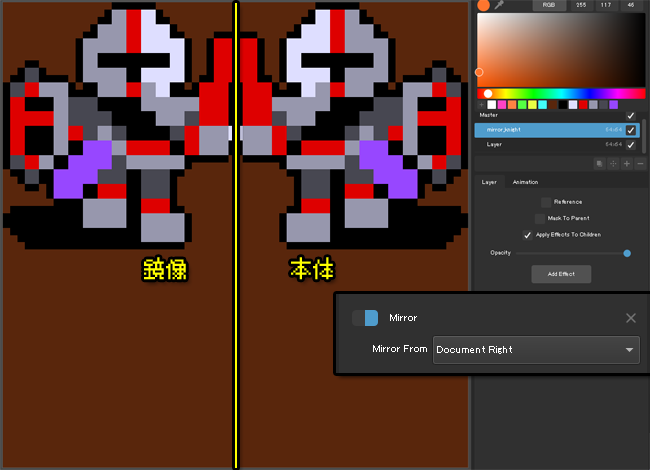Screen dimensions: 650x470
Task: Toggle visibility of the mirror_knight layer
Action: (x=631, y=130)
